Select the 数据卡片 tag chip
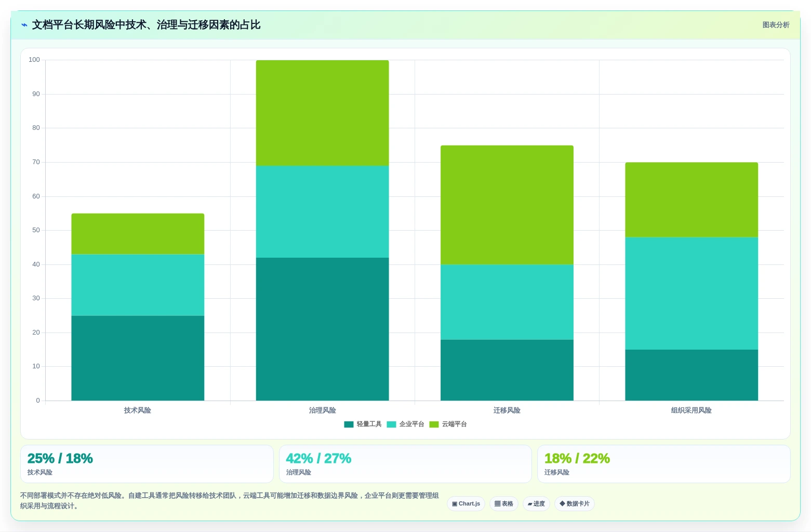The width and height of the screenshot is (811, 532). coord(575,504)
